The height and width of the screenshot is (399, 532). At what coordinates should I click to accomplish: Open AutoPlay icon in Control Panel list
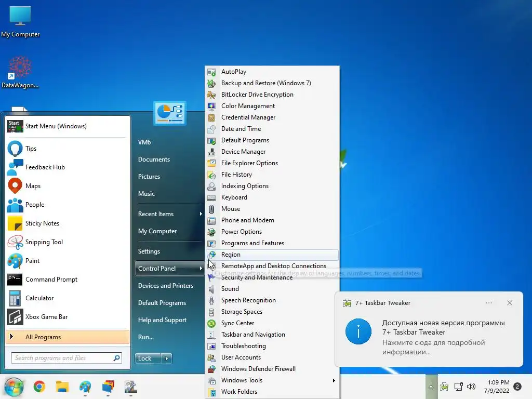(x=211, y=72)
